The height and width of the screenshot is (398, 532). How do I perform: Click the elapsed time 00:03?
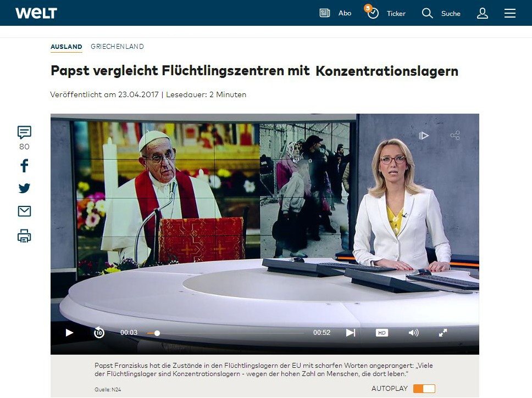pyautogui.click(x=129, y=333)
